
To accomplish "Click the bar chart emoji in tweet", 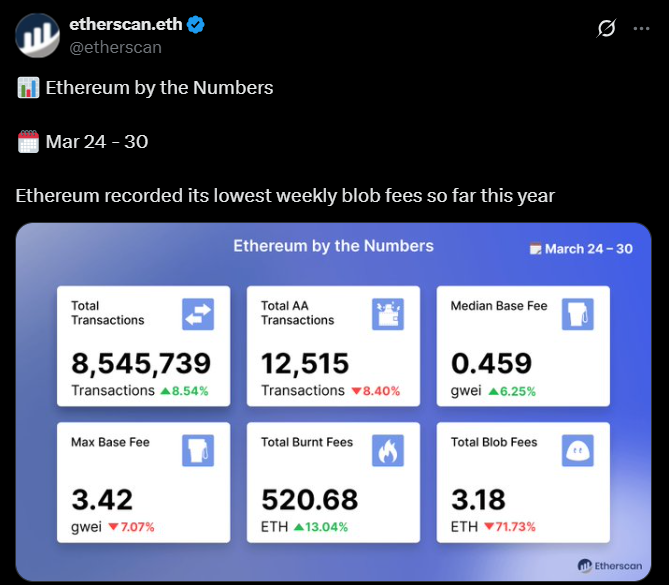I will pyautogui.click(x=28, y=88).
